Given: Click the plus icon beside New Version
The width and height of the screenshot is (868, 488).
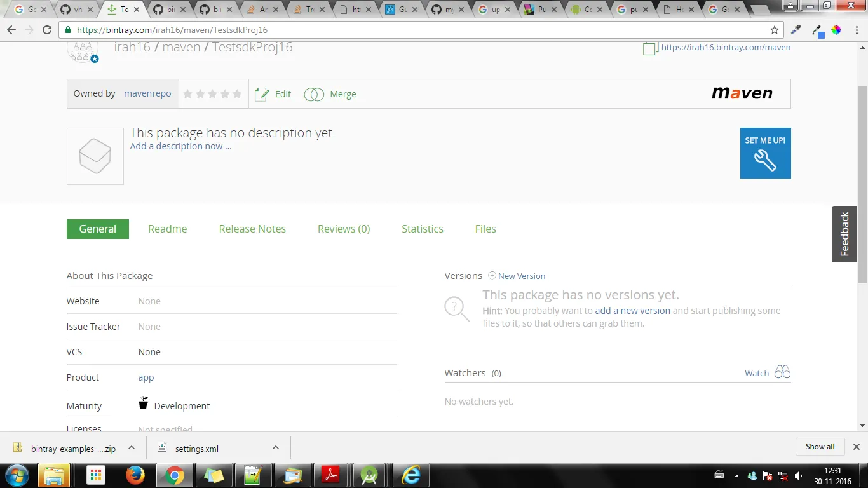Looking at the screenshot, I should point(492,276).
